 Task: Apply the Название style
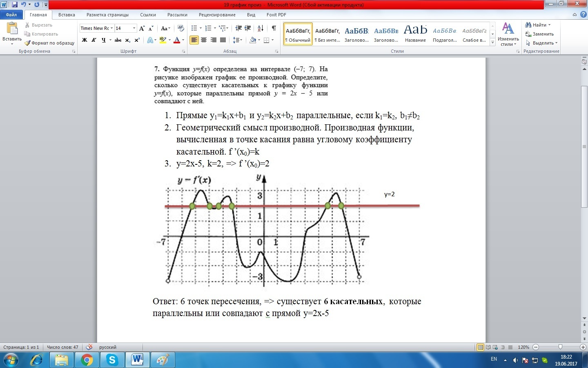(415, 34)
